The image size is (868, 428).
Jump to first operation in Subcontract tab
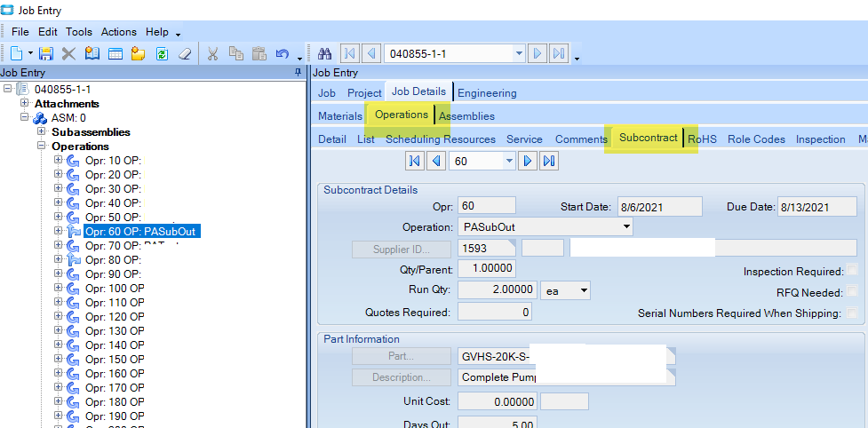pos(414,161)
